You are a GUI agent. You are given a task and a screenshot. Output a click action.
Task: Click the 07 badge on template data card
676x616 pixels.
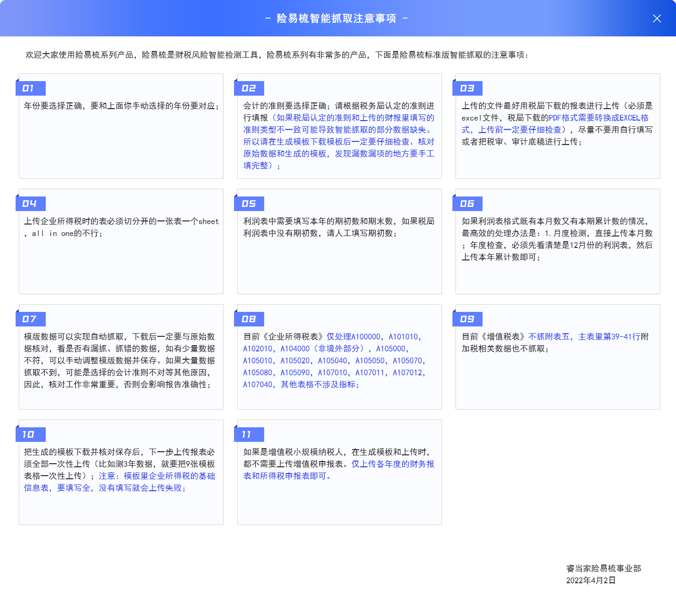[x=31, y=319]
